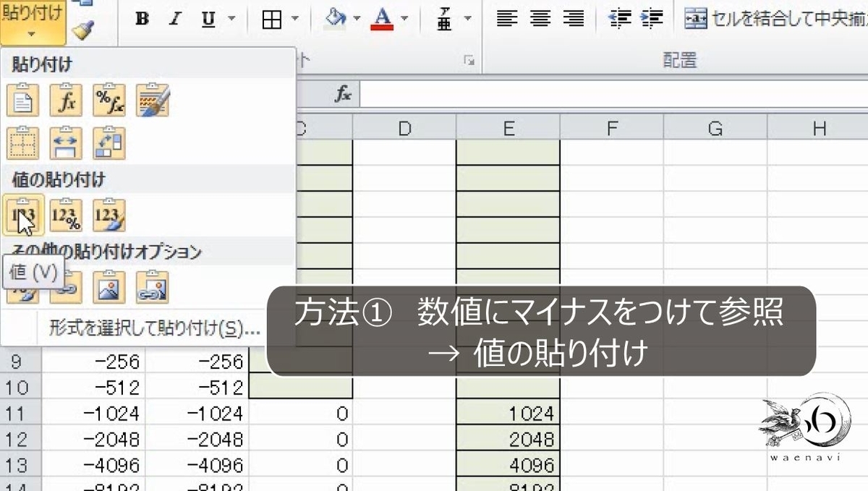Align text to the left
Image resolution: width=868 pixels, height=491 pixels.
pyautogui.click(x=506, y=20)
